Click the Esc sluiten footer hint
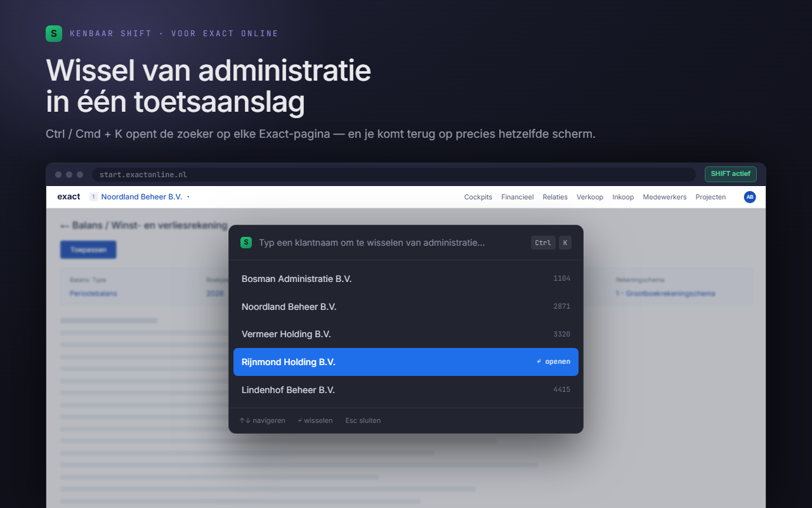 (x=363, y=420)
